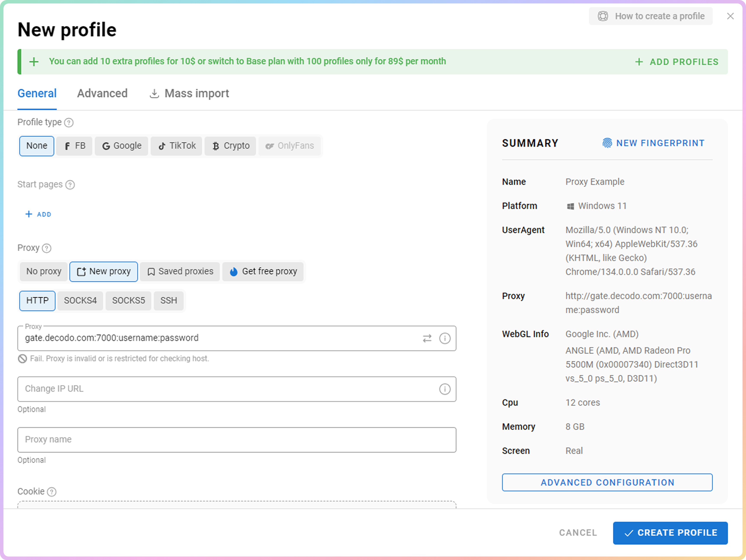746x560 pixels.
Task: Click the swap format icon in Proxy field
Action: pyautogui.click(x=427, y=338)
